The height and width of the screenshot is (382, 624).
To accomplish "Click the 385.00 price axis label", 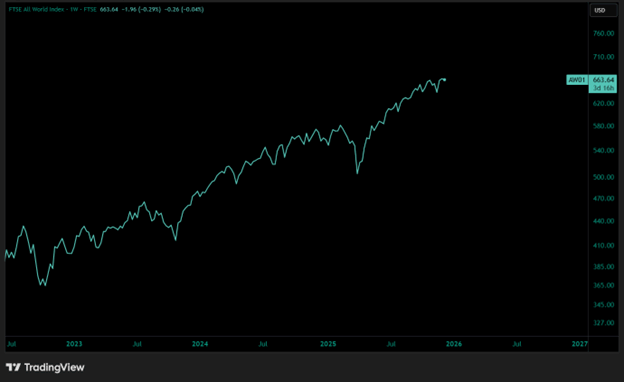I will [x=603, y=267].
